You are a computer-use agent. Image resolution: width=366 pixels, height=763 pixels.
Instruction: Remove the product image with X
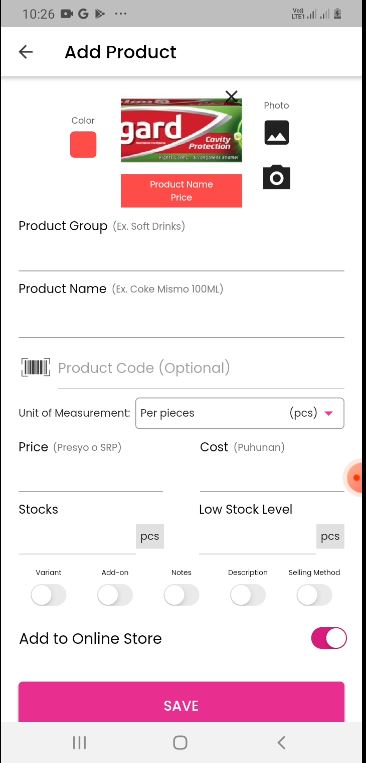click(x=232, y=96)
